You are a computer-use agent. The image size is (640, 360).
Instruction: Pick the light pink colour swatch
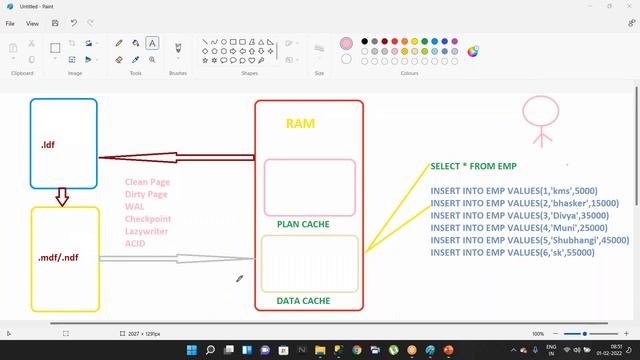click(x=395, y=51)
